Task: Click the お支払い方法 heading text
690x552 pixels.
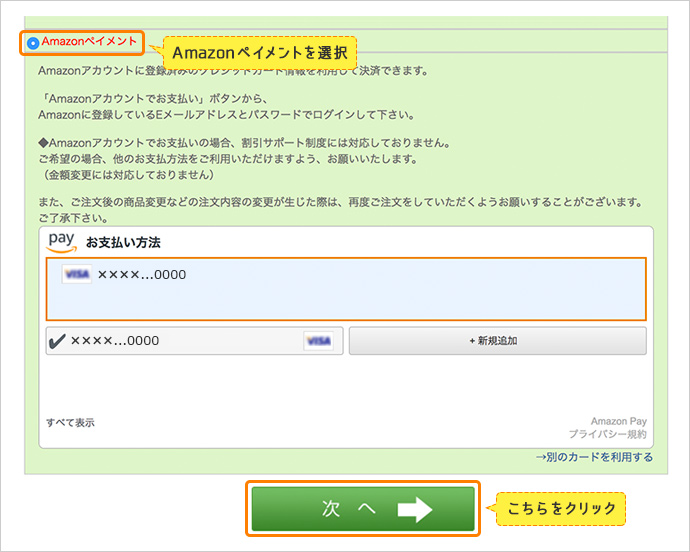Action: (123, 243)
